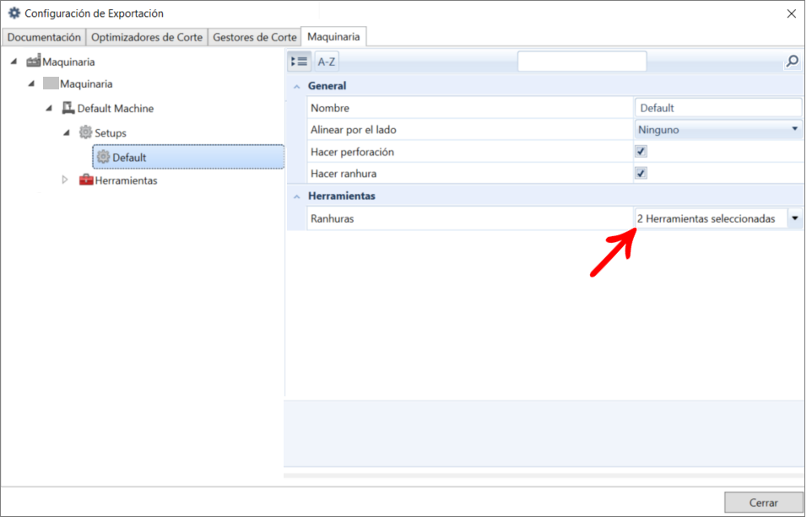Click the property search input field
Viewport: 812px width, 522px height.
click(x=582, y=62)
